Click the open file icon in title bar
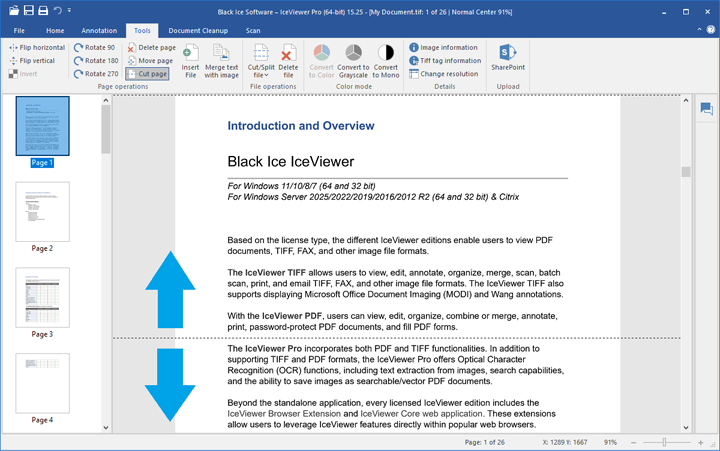Viewport: 720px width, 451px height. pyautogui.click(x=14, y=10)
